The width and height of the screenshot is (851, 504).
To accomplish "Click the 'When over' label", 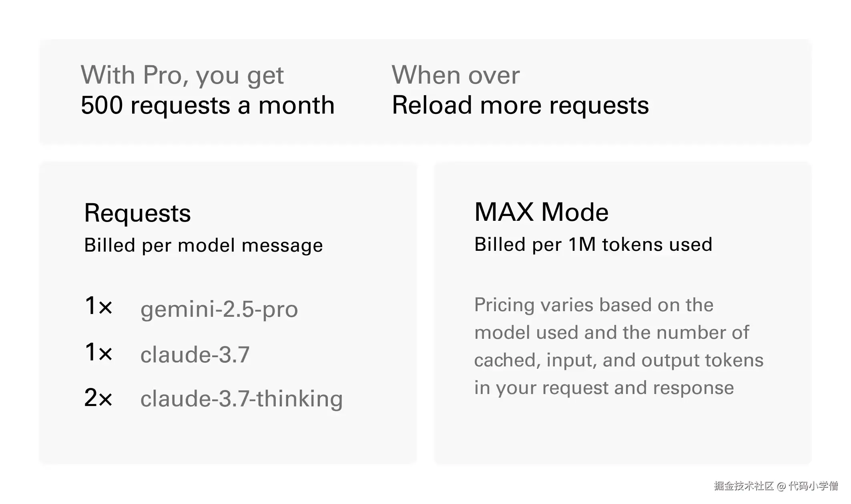I will pyautogui.click(x=456, y=75).
